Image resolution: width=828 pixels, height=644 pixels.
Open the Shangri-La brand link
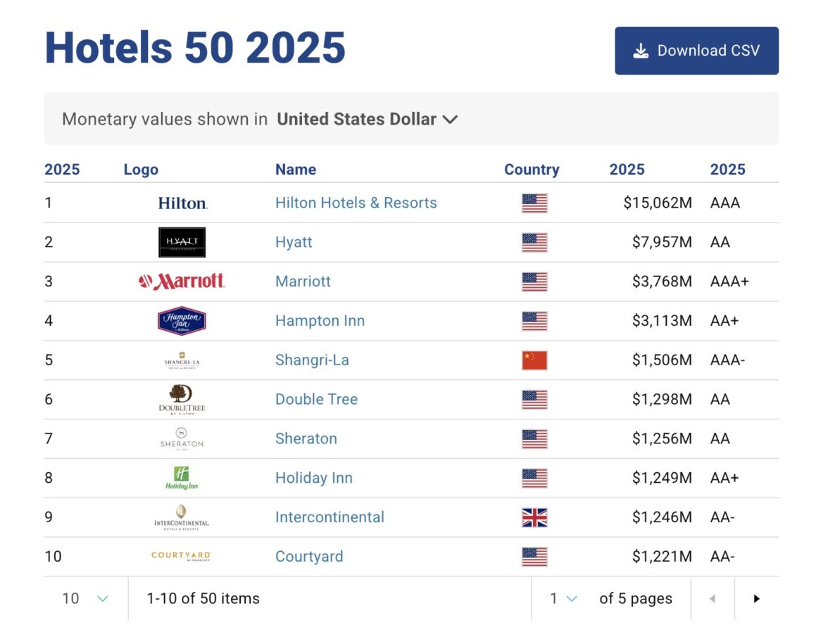coord(312,360)
